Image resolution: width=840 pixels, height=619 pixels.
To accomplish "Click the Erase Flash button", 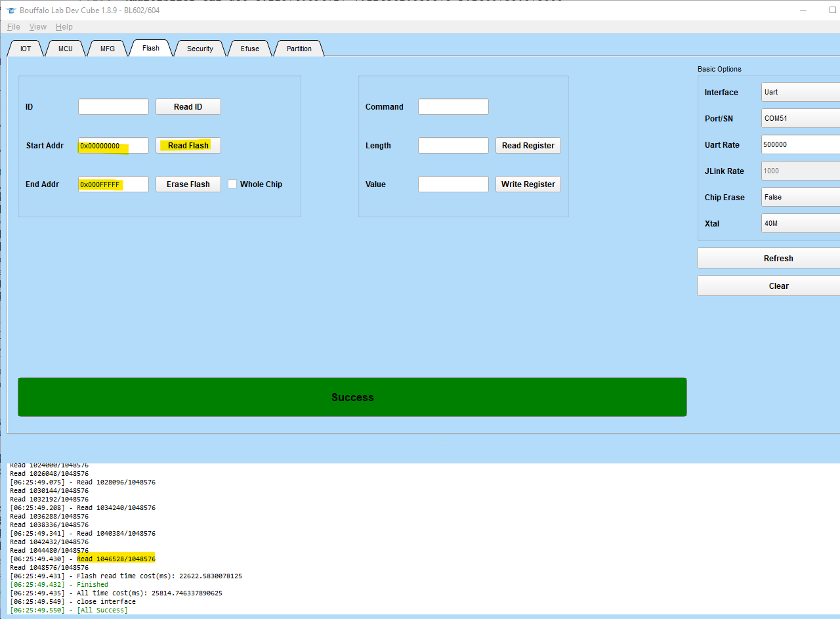I will [x=188, y=184].
